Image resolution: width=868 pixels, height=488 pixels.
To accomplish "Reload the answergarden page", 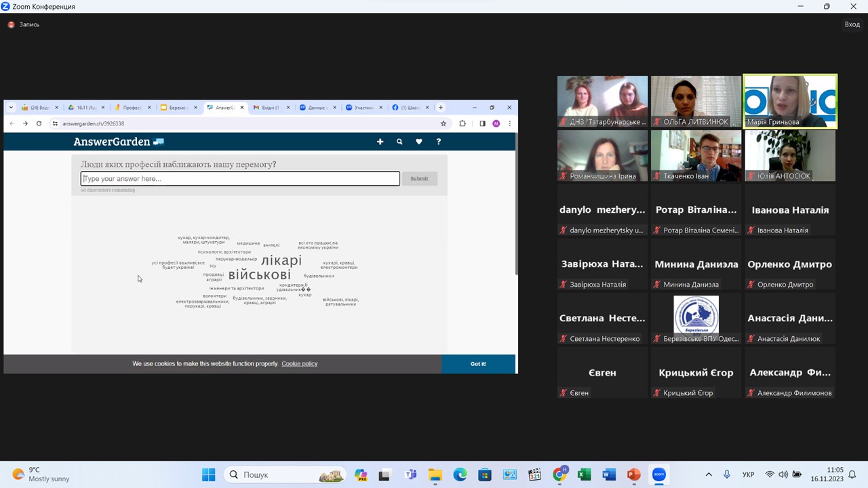I will coord(39,123).
